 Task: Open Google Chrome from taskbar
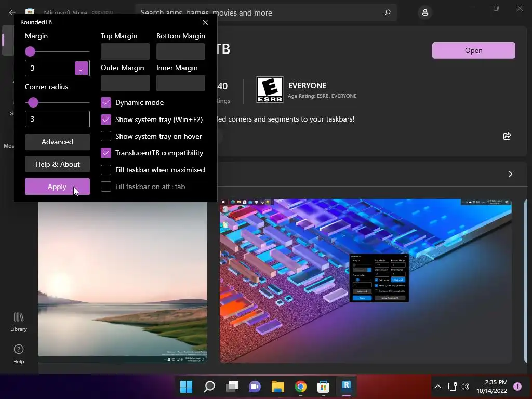(301, 387)
